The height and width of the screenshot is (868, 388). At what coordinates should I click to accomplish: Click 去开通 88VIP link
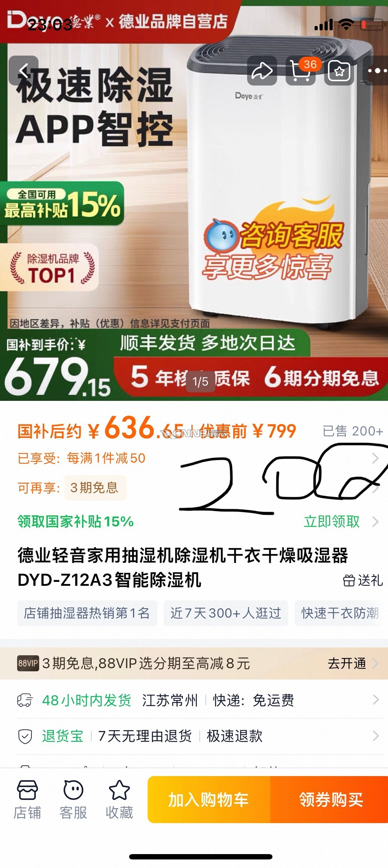pyautogui.click(x=347, y=663)
